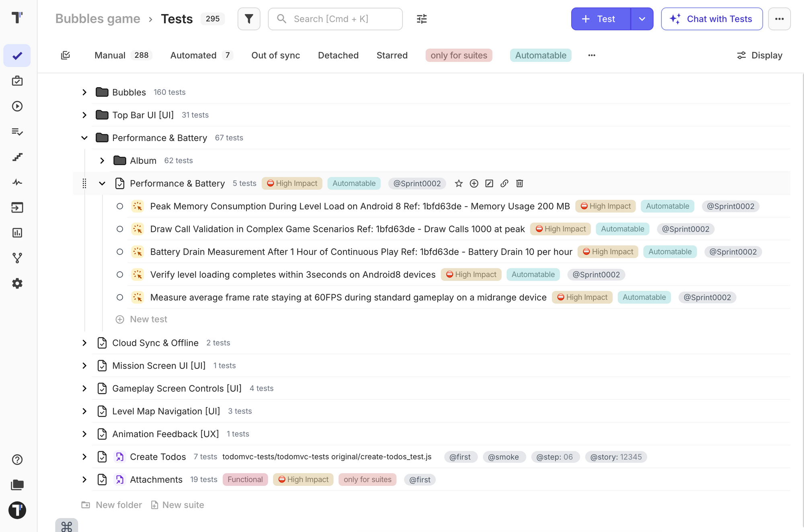804x532 pixels.
Task: Collapse the Performance & Battery folder
Action: pyautogui.click(x=84, y=138)
